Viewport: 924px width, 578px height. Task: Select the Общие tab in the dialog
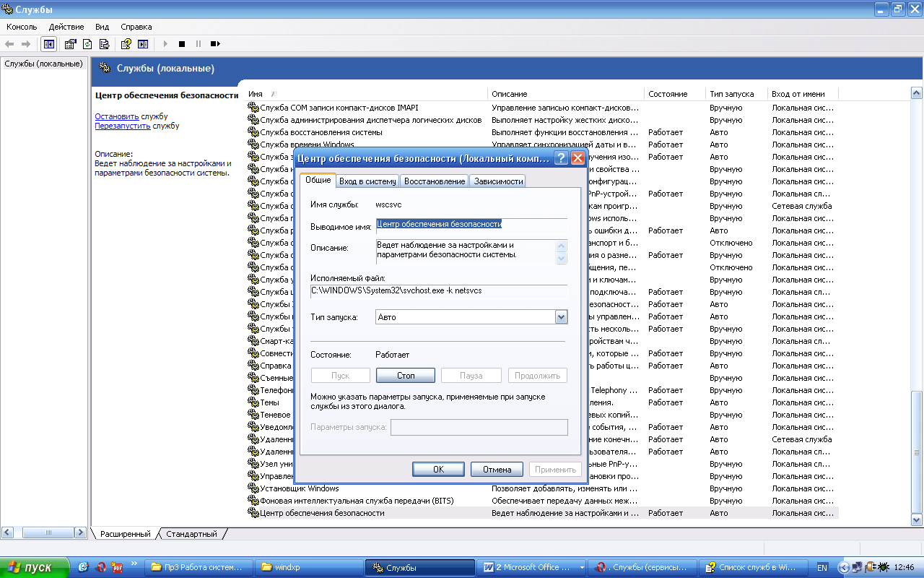tap(318, 180)
